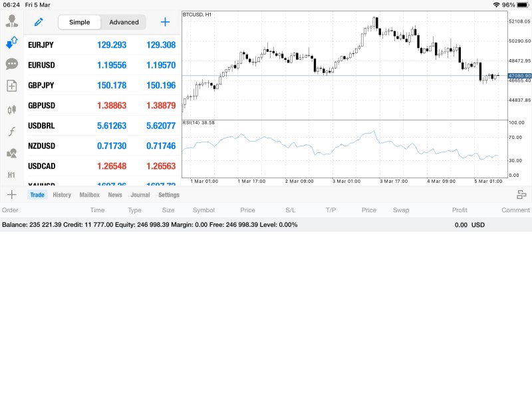Open the trade arrows icon in sidebar
Screen dimensions: 532x399
coord(12,43)
